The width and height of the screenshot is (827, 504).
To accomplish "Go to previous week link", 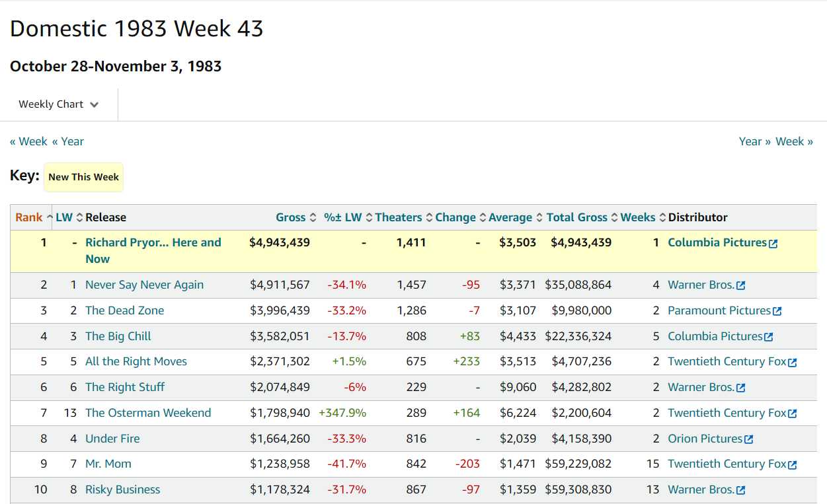I will point(28,141).
